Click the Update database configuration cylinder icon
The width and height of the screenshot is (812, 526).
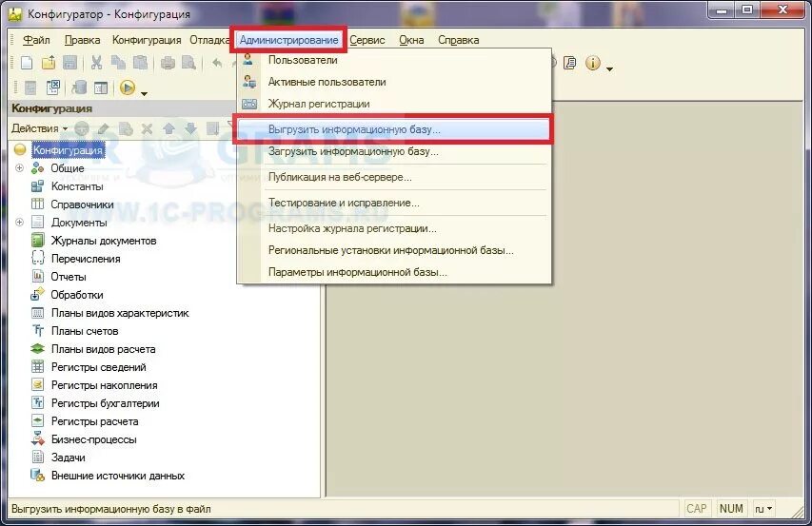[x=79, y=88]
